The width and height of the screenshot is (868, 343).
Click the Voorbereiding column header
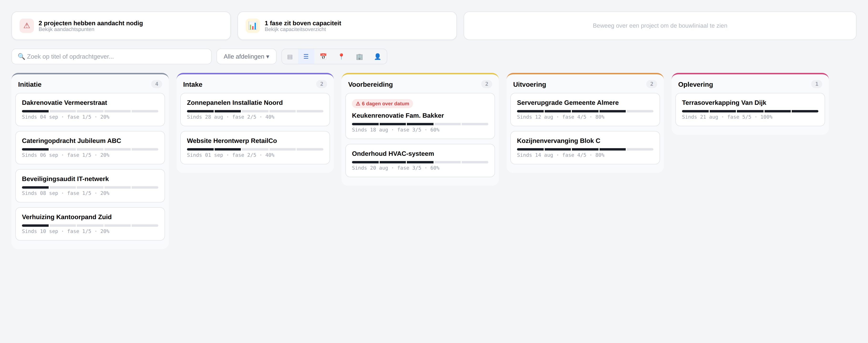[370, 84]
